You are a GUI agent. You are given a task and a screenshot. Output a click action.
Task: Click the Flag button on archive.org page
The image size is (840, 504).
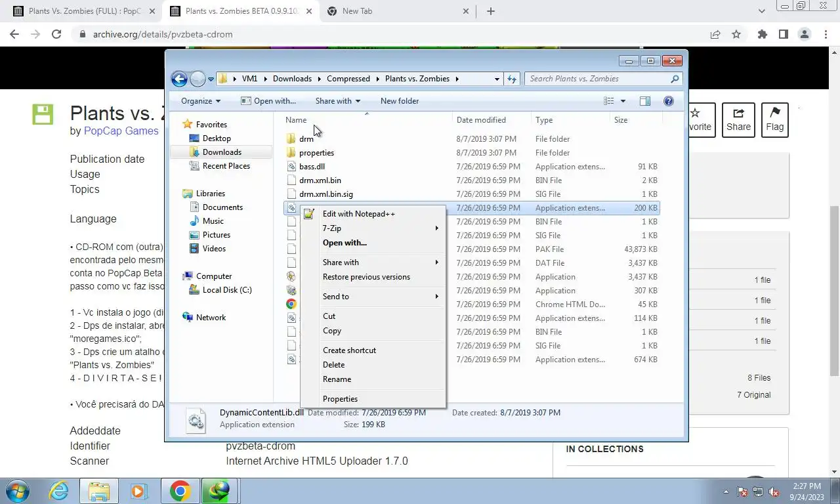coord(775,120)
